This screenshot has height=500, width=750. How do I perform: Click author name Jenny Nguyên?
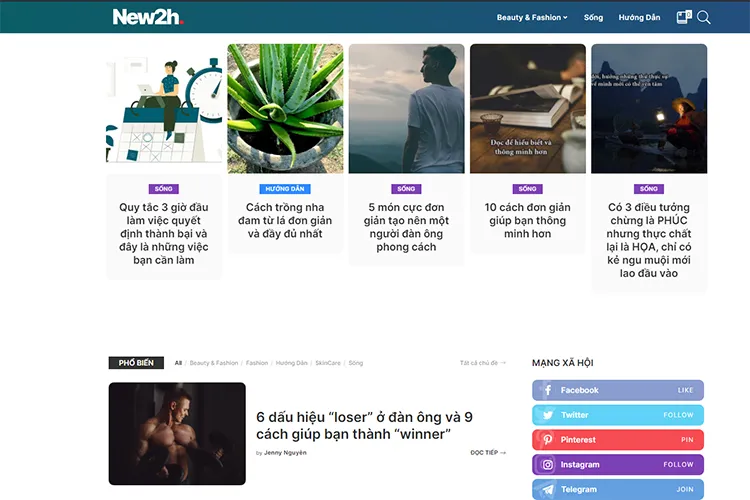tap(285, 453)
